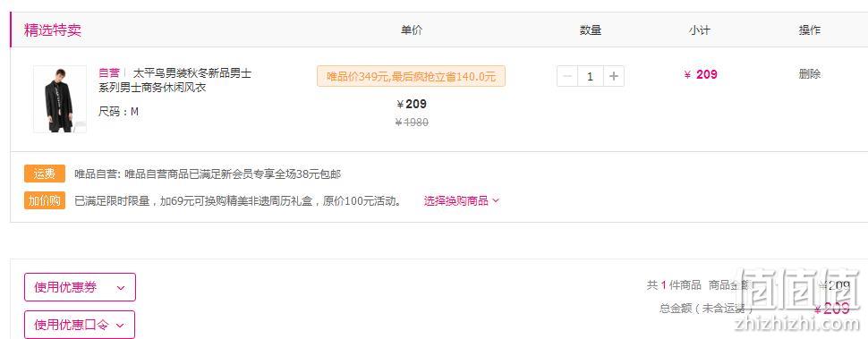Increase quantity with the plus button
The height and width of the screenshot is (339, 868).
613,76
